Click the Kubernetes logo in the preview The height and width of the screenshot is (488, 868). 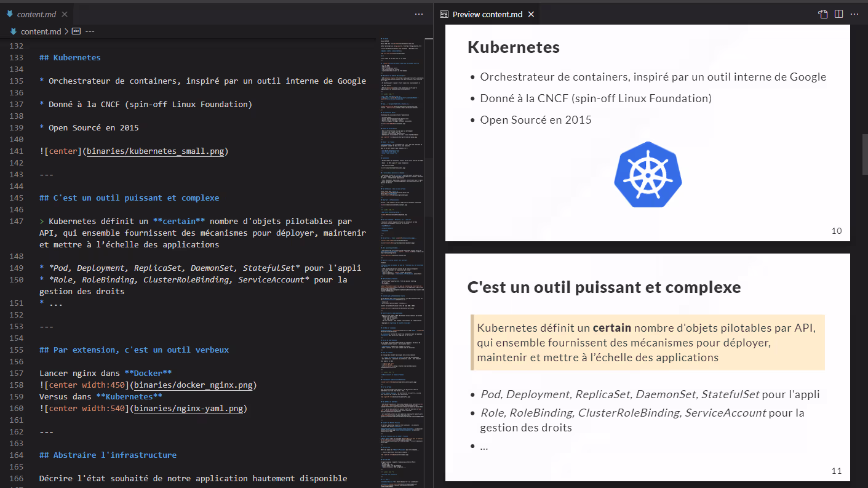pos(648,174)
